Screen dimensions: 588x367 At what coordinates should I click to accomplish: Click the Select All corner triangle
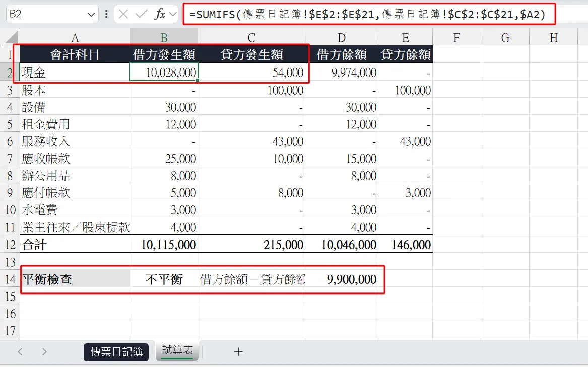click(x=11, y=37)
